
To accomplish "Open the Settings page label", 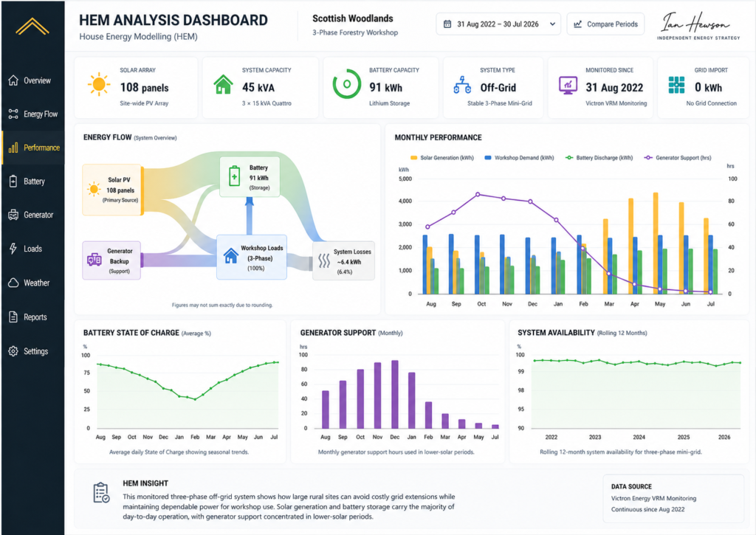I will (35, 351).
